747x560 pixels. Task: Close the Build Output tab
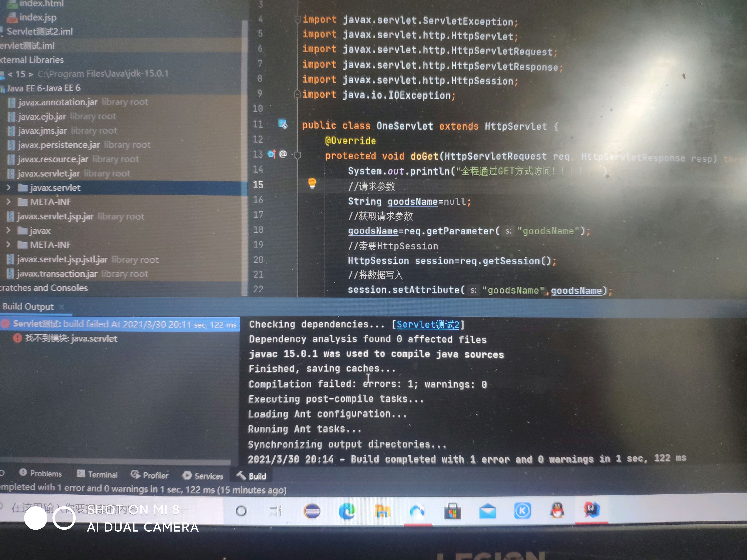[x=62, y=306]
